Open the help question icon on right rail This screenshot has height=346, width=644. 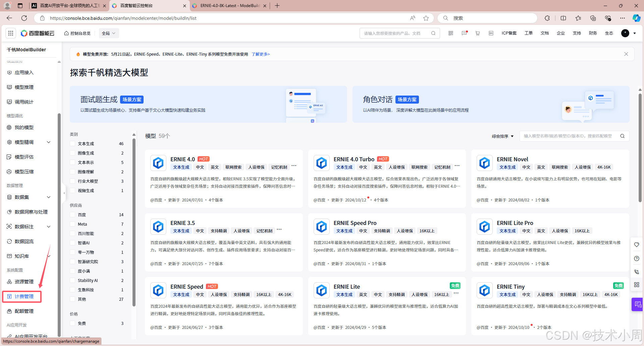[x=637, y=258]
